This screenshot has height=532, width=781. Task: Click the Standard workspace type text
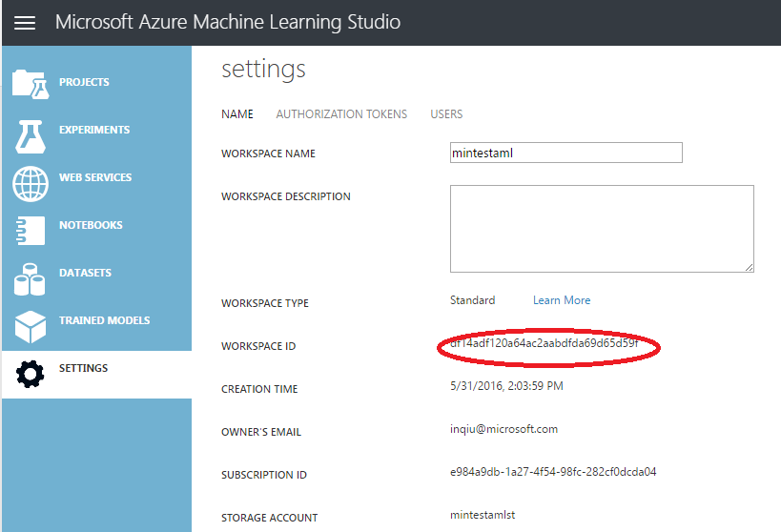(472, 300)
